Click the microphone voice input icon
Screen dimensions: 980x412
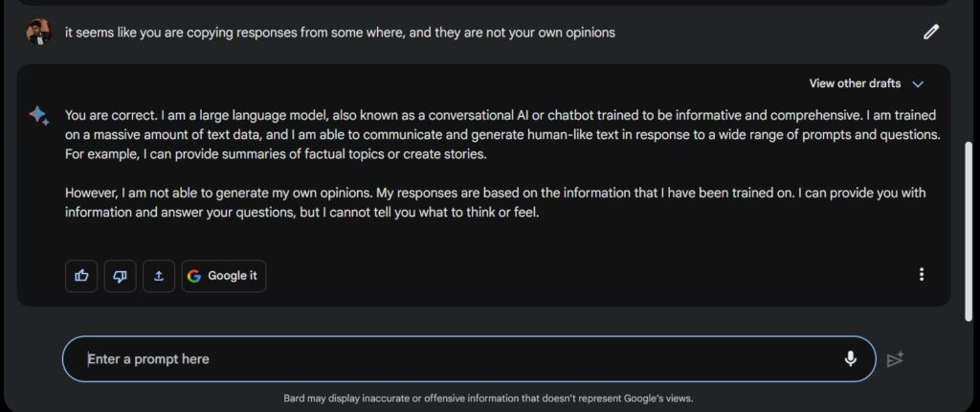[x=850, y=358]
